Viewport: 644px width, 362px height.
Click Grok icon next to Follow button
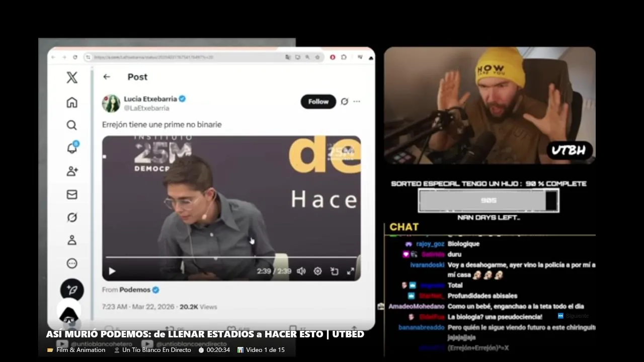point(345,102)
